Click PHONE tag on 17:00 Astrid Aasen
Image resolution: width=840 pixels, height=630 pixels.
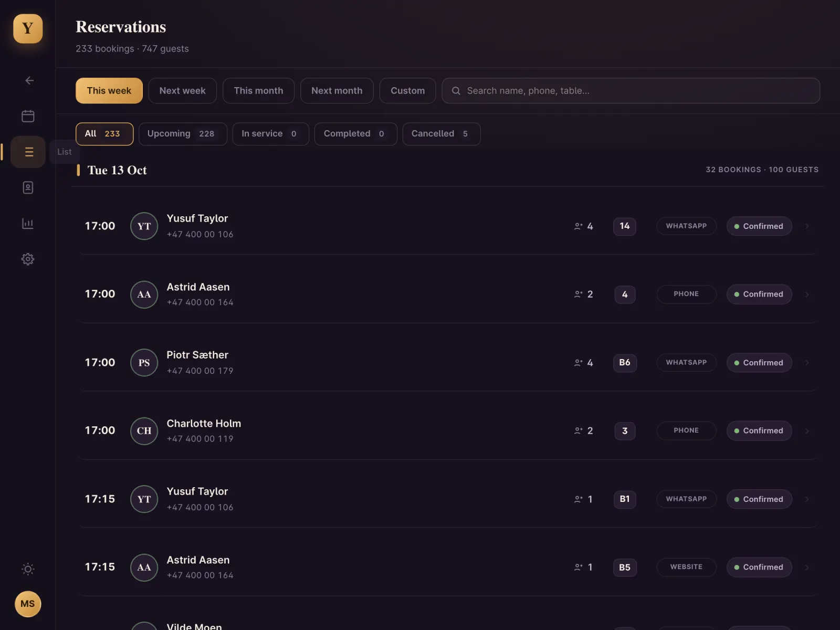(686, 294)
